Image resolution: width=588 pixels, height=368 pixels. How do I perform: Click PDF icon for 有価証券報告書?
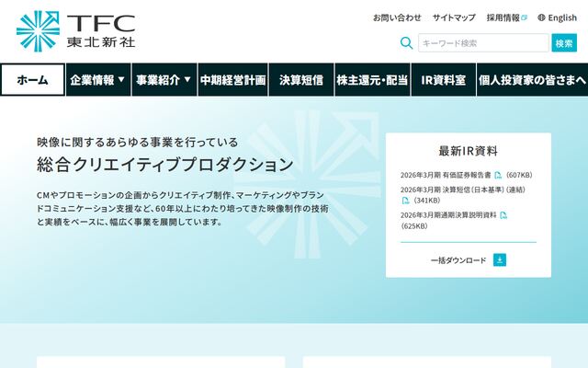[x=498, y=176]
